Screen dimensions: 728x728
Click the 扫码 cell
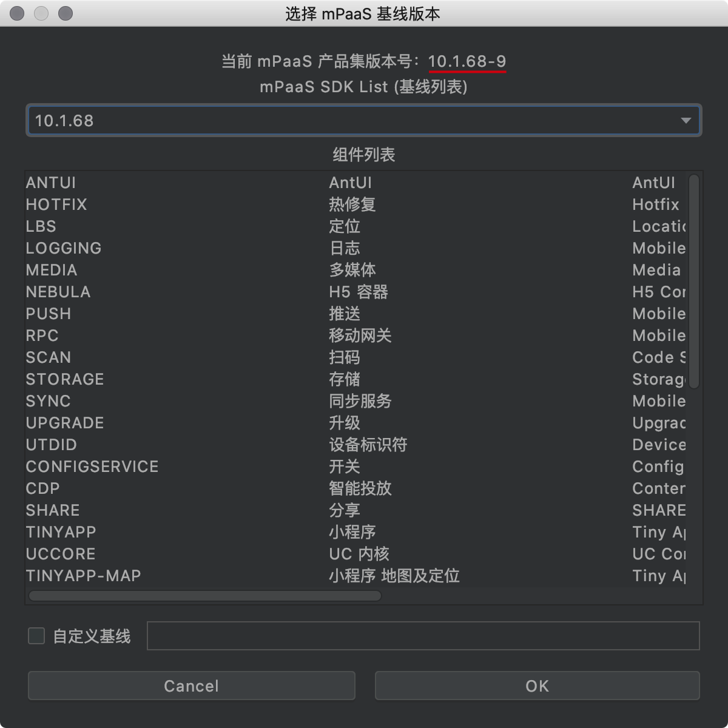point(345,357)
